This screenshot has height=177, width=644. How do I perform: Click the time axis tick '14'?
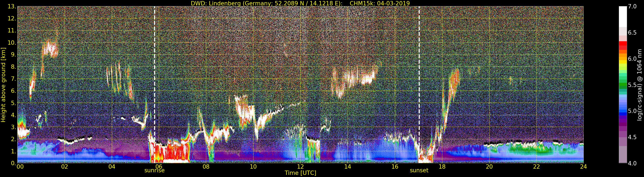coord(347,166)
